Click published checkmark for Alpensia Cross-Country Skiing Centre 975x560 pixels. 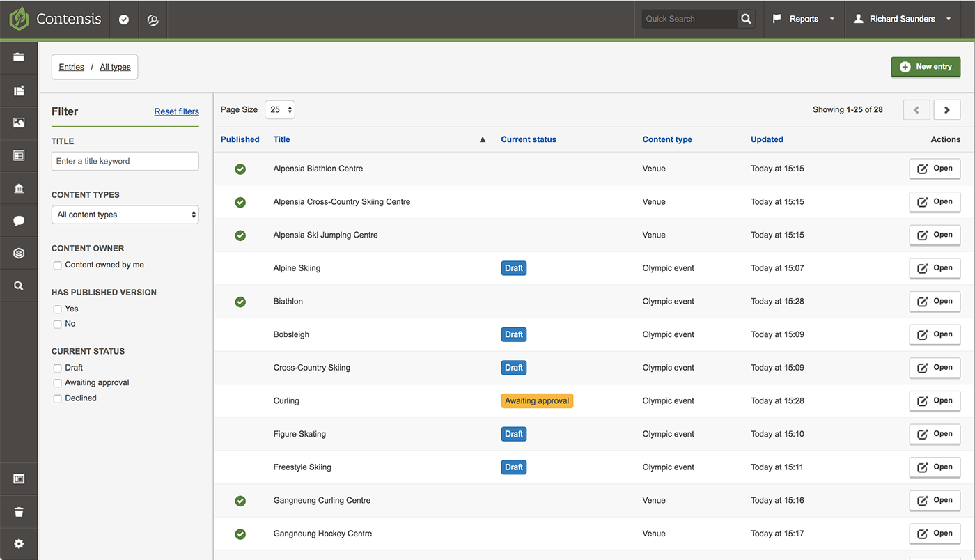click(x=240, y=202)
